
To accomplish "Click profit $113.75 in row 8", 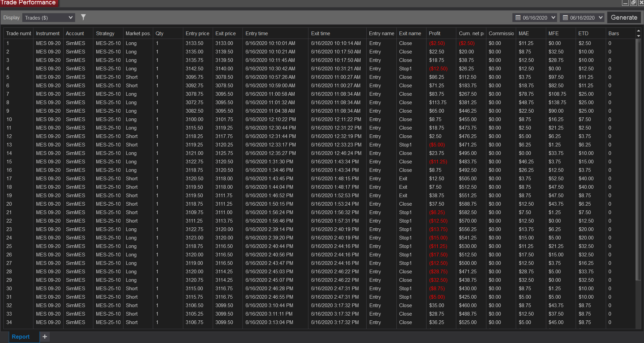I will pyautogui.click(x=438, y=102).
